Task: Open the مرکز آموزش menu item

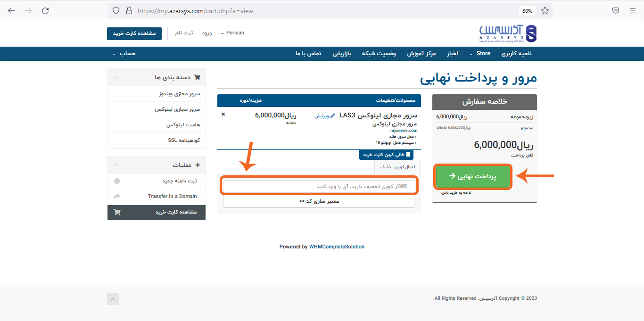Action: (422, 54)
